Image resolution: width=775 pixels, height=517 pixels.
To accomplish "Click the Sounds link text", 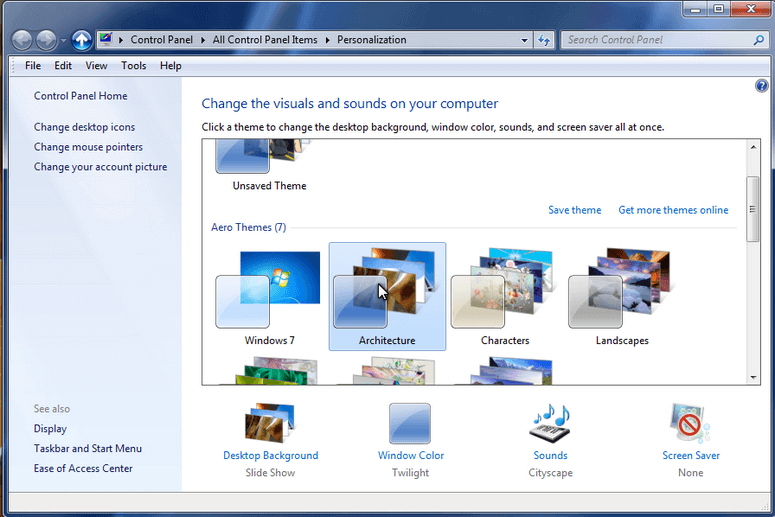I will click(550, 456).
